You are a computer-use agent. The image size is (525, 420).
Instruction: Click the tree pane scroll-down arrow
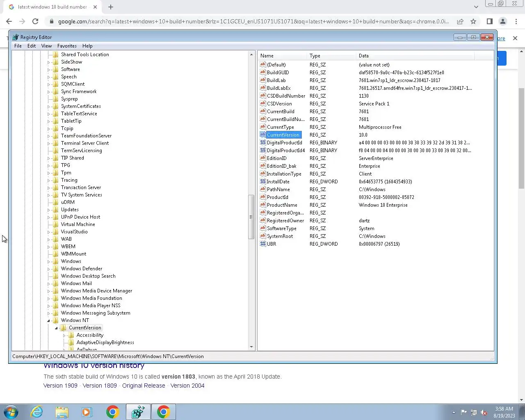point(251,347)
